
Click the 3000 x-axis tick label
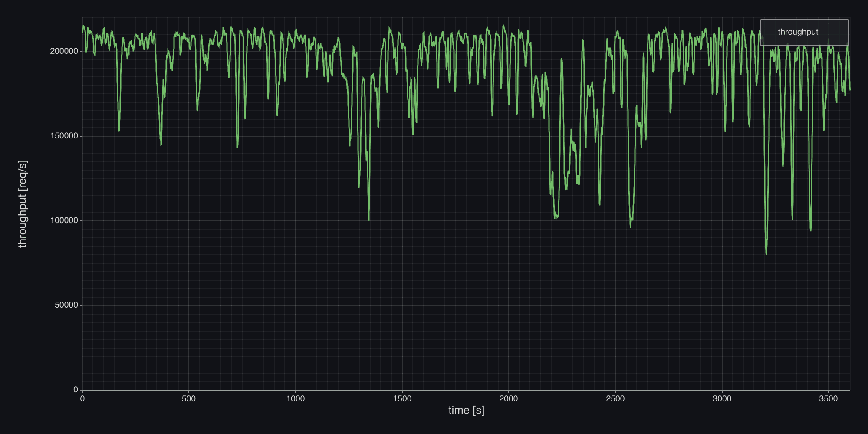(722, 399)
